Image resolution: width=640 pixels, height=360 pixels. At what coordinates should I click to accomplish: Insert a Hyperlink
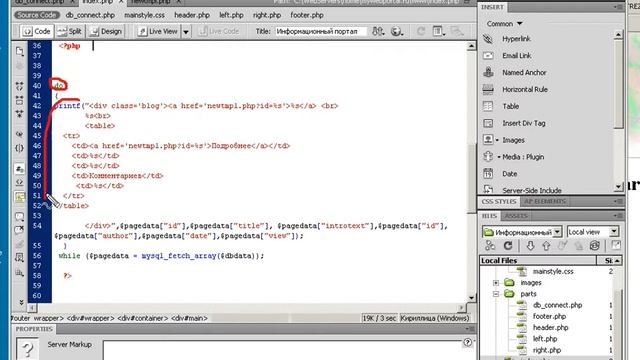tap(516, 39)
